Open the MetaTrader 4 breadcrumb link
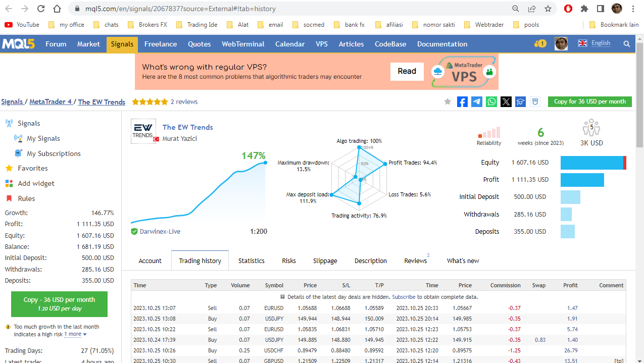This screenshot has width=644, height=363. pyautogui.click(x=51, y=101)
